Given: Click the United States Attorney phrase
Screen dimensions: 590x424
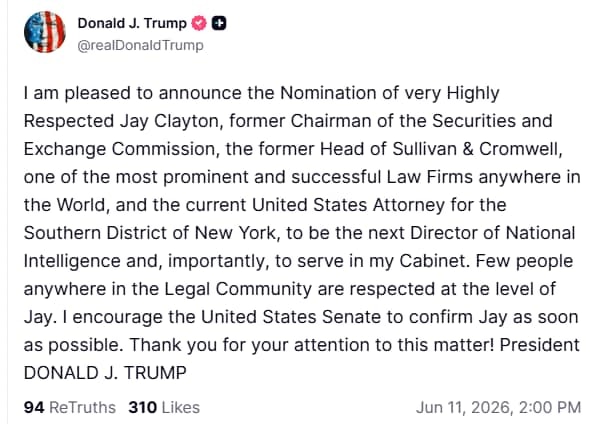Looking at the screenshot, I should (348, 205).
